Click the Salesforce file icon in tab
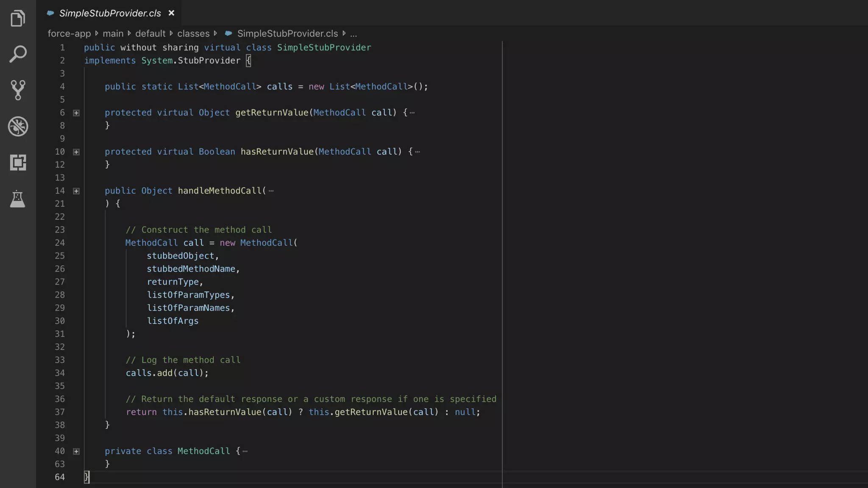The image size is (868, 488). pos(50,13)
